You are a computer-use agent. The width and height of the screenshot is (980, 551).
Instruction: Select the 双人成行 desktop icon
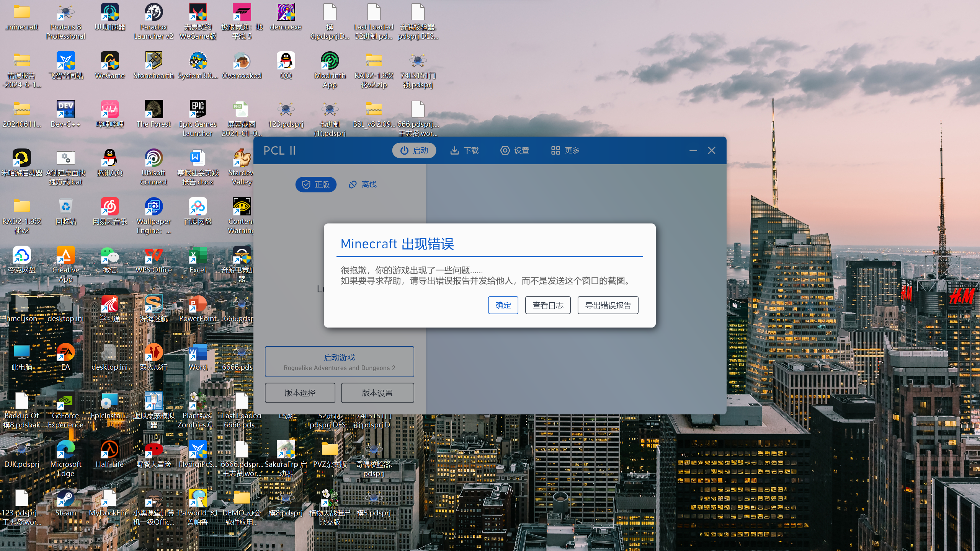(x=154, y=357)
